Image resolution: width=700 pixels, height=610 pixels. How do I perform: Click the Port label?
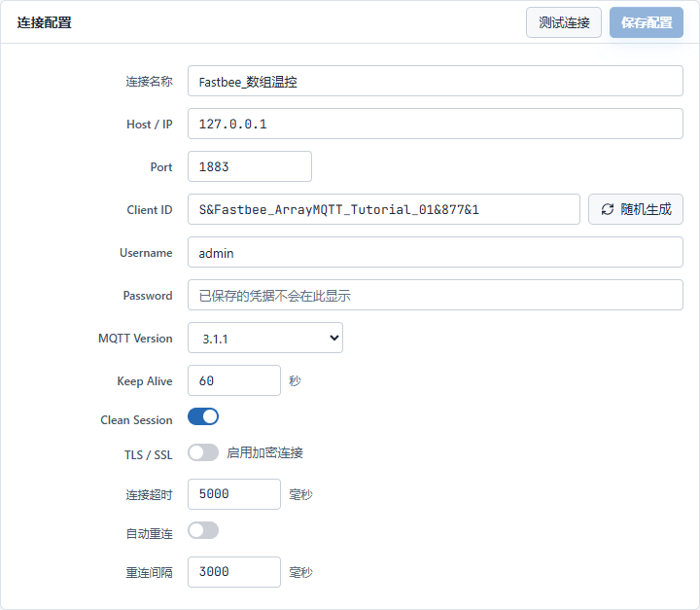click(161, 167)
